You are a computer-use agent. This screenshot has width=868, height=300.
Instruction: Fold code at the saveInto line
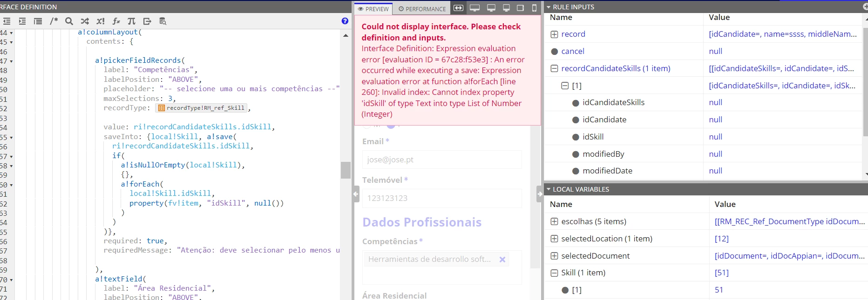click(11, 138)
